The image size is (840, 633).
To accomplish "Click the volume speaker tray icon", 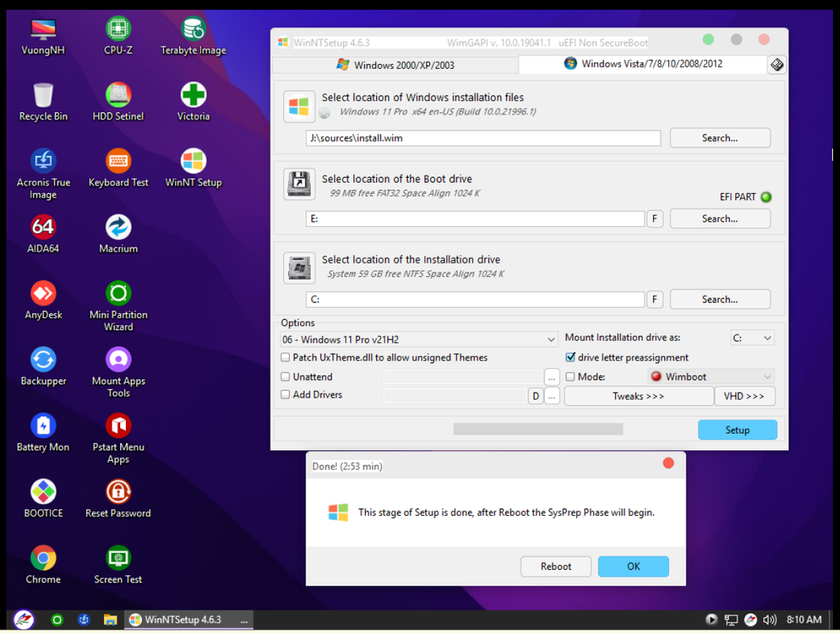I will [770, 620].
